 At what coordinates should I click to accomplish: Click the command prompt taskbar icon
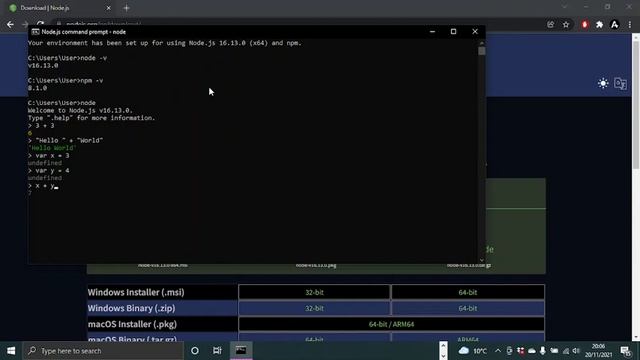[x=241, y=351]
